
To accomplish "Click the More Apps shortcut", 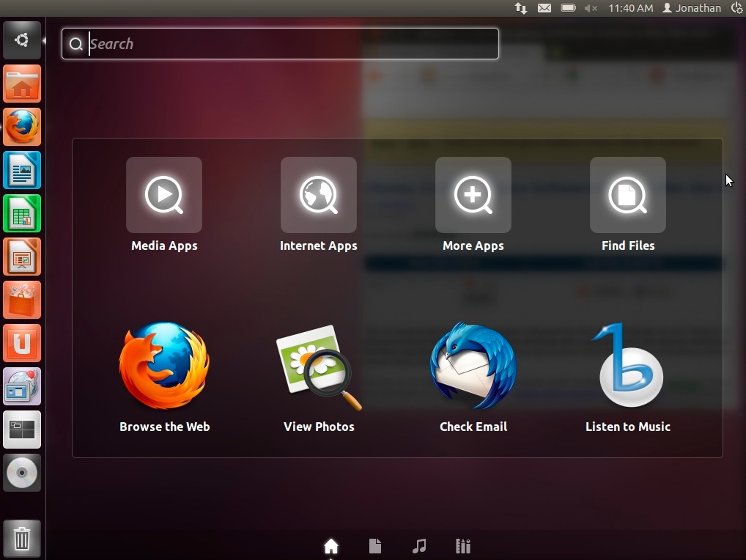I will pyautogui.click(x=473, y=195).
